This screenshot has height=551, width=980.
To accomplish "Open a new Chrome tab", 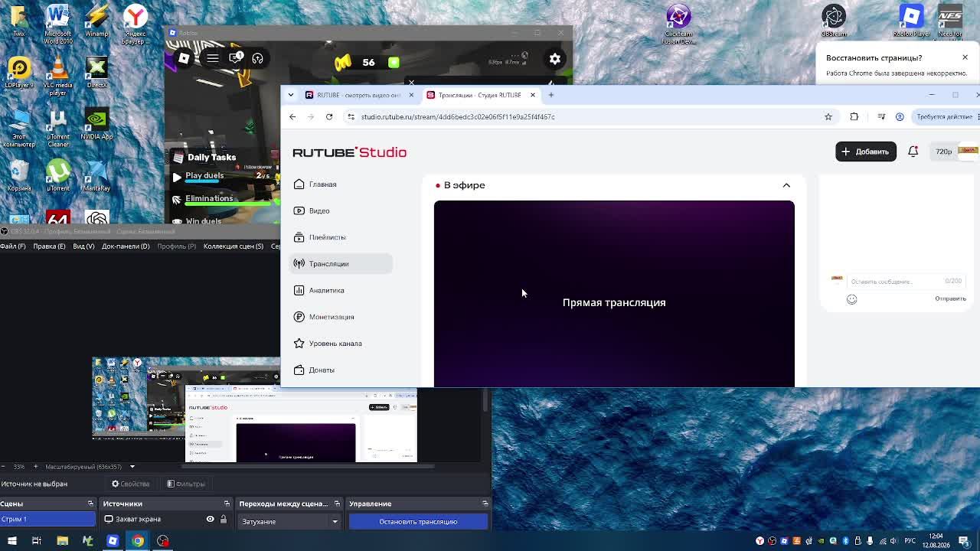I will point(550,95).
